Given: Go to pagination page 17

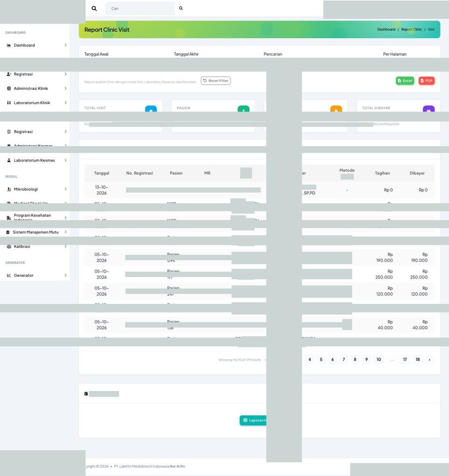Looking at the screenshot, I should [405, 359].
